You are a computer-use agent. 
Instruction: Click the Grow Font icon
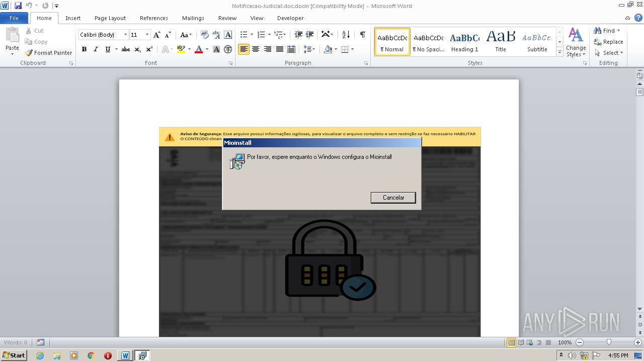157,35
